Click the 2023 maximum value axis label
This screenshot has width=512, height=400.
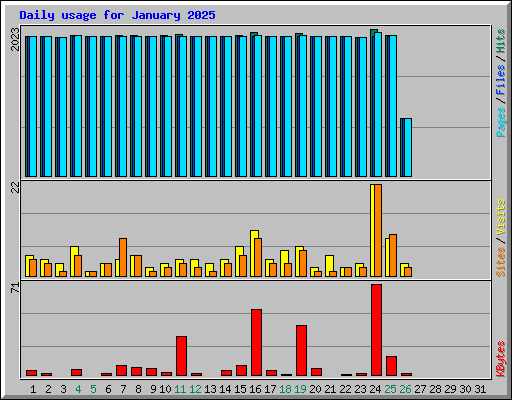pos(15,39)
